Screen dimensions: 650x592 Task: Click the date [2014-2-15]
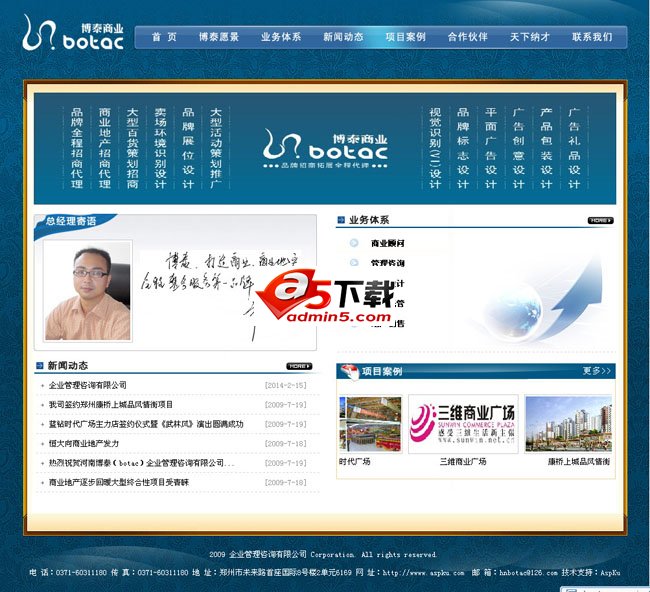(x=286, y=385)
